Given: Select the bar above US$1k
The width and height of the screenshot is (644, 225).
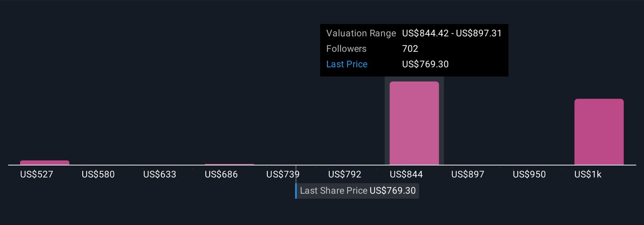Looking at the screenshot, I should 599,132.
